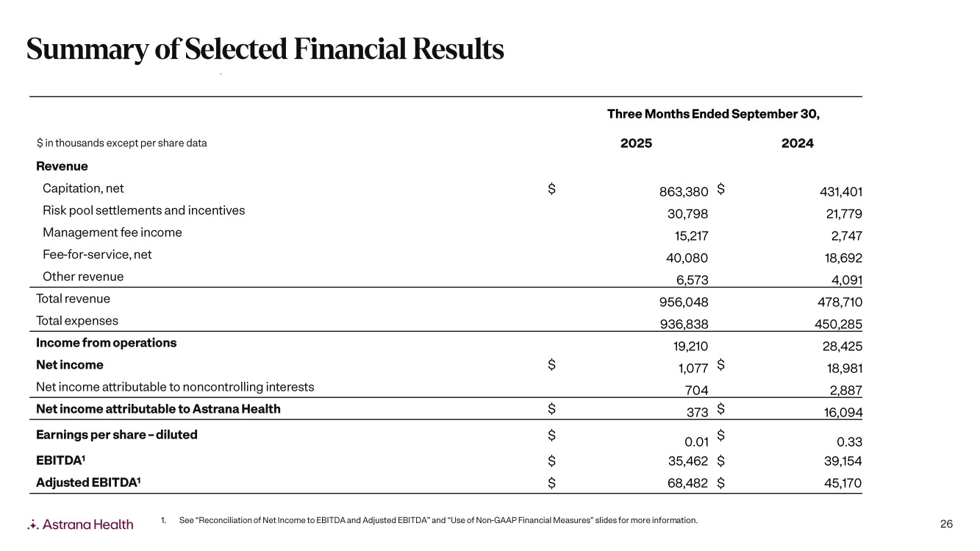Click the Total expenses 936,838 value
The height and width of the screenshot is (551, 980).
point(684,324)
